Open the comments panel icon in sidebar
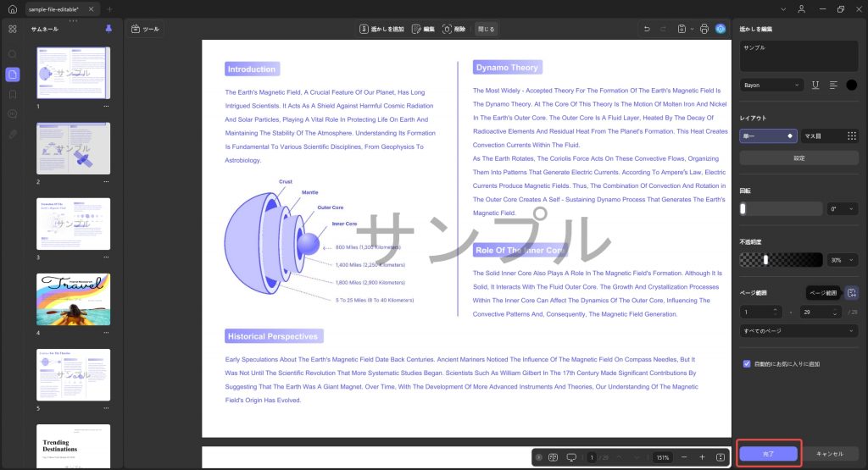868x470 pixels. tap(12, 114)
